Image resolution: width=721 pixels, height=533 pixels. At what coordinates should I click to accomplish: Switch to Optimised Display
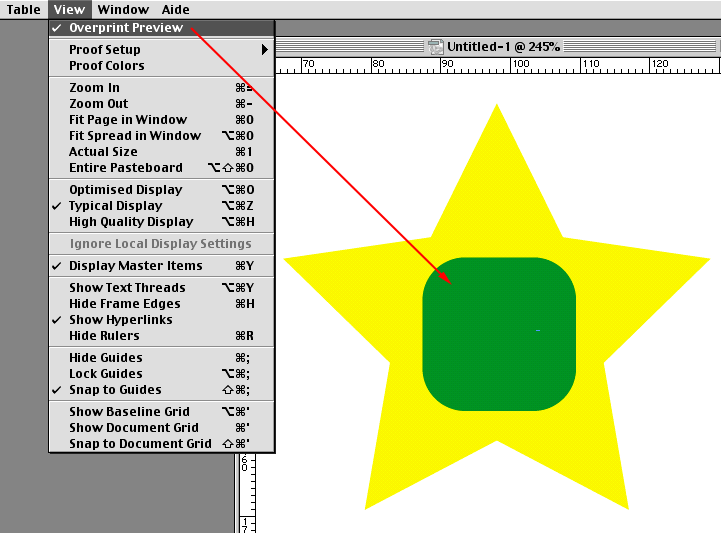point(162,189)
